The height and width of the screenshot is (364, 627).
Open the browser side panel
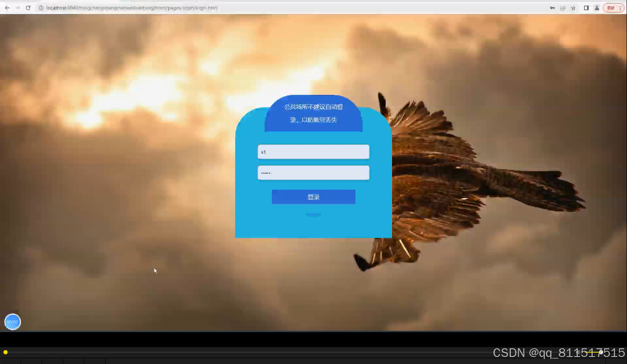(586, 8)
